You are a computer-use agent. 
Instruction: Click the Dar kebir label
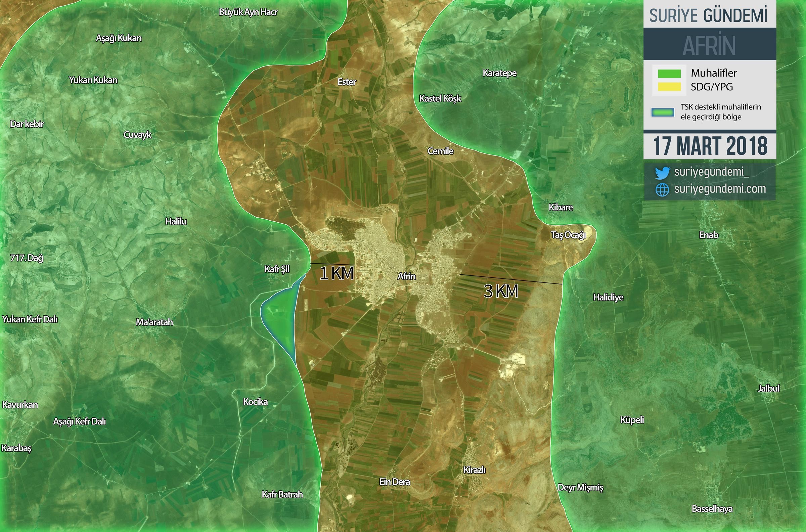[x=27, y=124]
